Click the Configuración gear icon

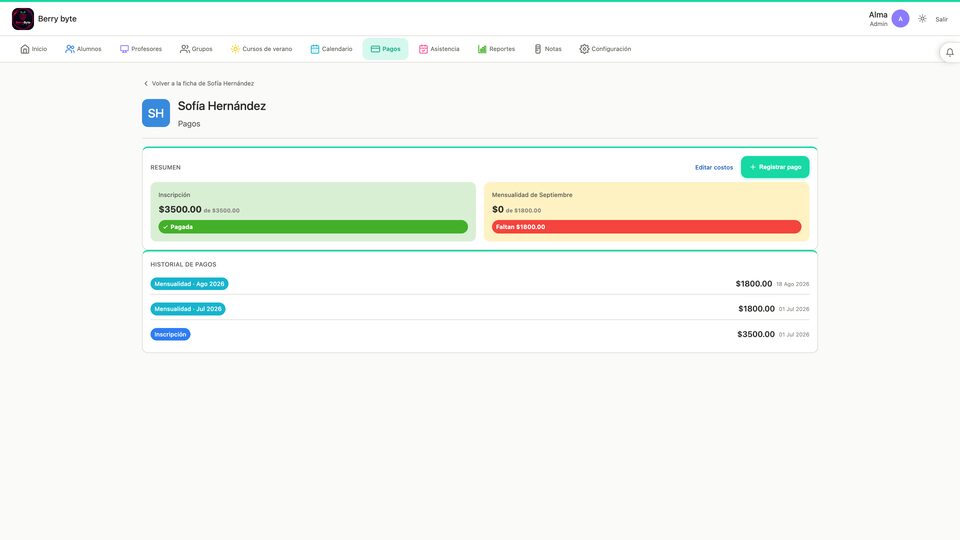coord(584,49)
